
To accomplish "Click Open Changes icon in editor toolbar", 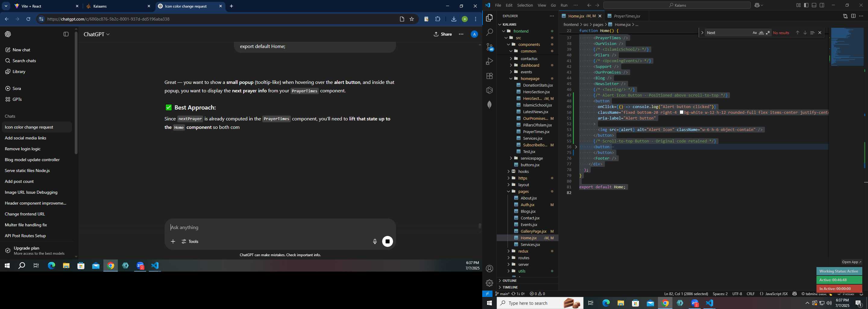I will [845, 16].
